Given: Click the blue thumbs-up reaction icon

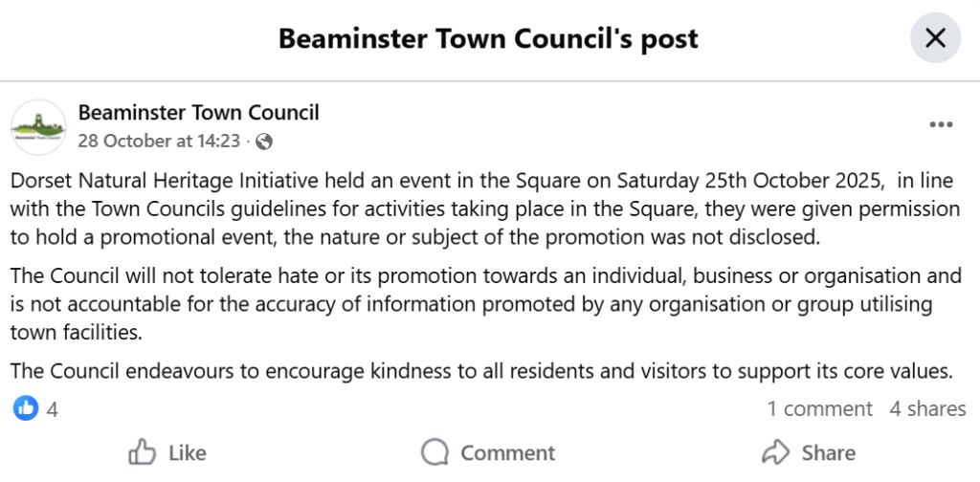Looking at the screenshot, I should [x=26, y=408].
